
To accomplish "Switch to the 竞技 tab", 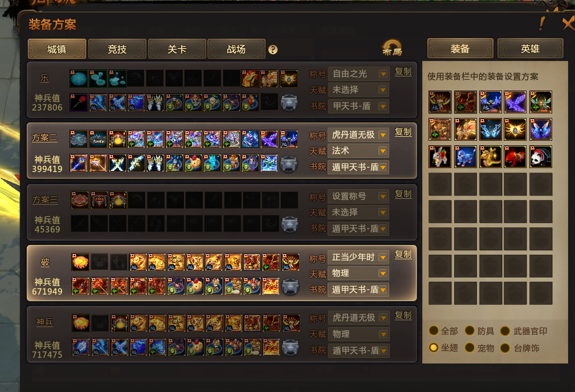I will [x=117, y=49].
